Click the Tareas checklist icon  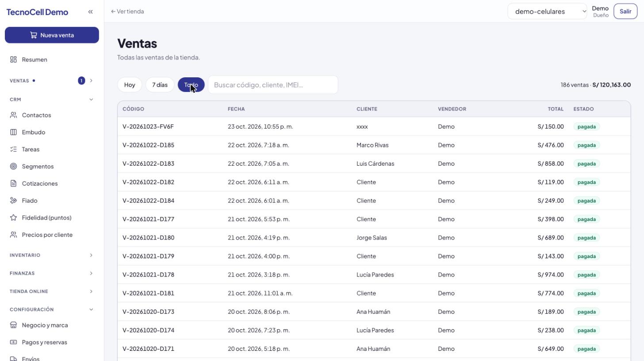point(13,149)
